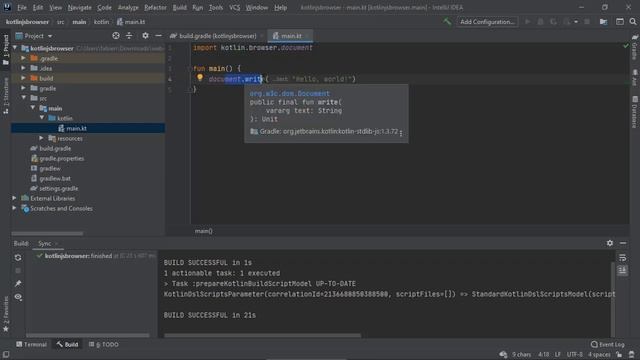
Task: Open the Structure side tool window
Action: pyautogui.click(x=6, y=96)
